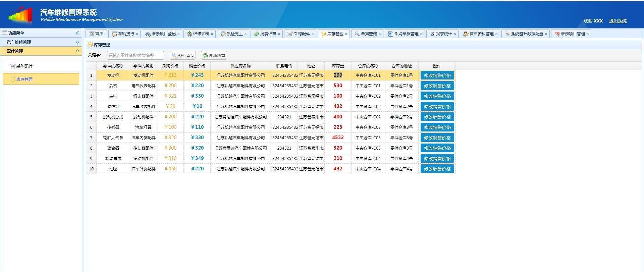Click the 供应商名称 column header

240,66
